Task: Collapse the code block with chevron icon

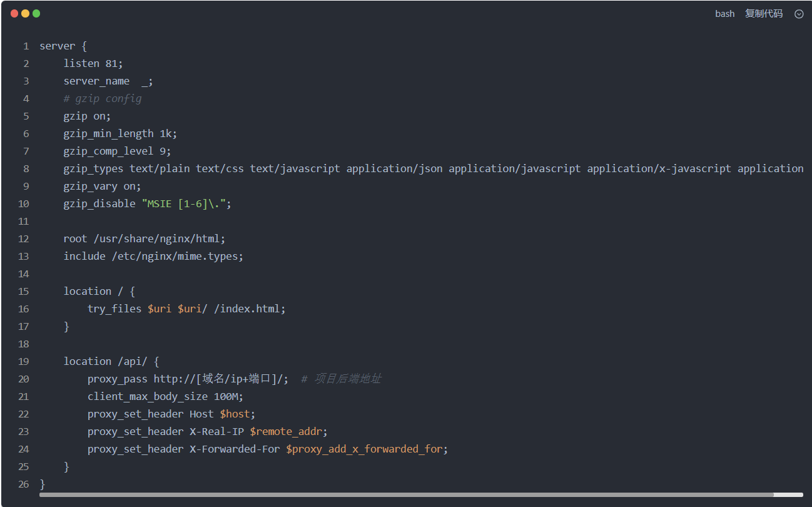Action: [799, 14]
